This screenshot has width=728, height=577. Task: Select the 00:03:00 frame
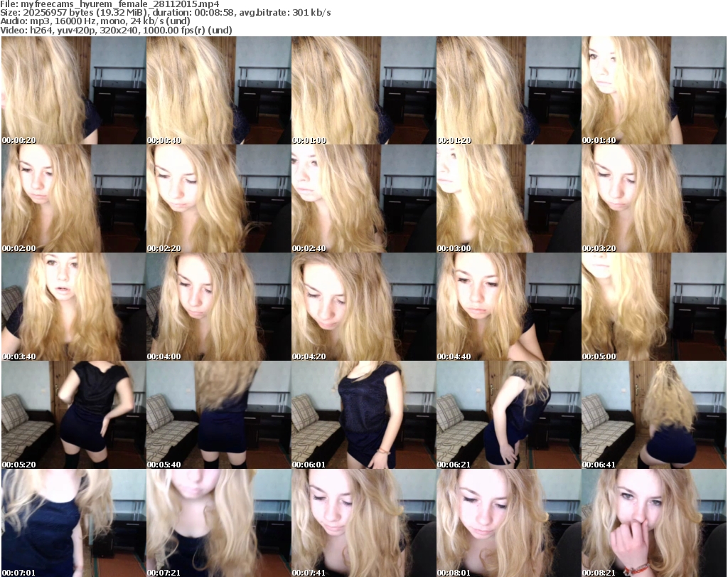point(508,198)
